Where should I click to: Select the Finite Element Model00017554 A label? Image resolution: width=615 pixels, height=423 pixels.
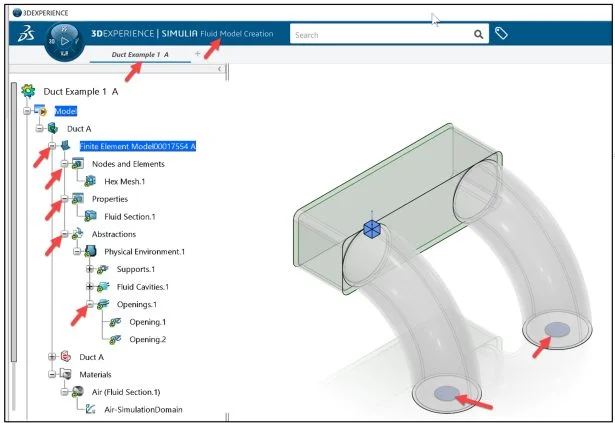pyautogui.click(x=138, y=146)
